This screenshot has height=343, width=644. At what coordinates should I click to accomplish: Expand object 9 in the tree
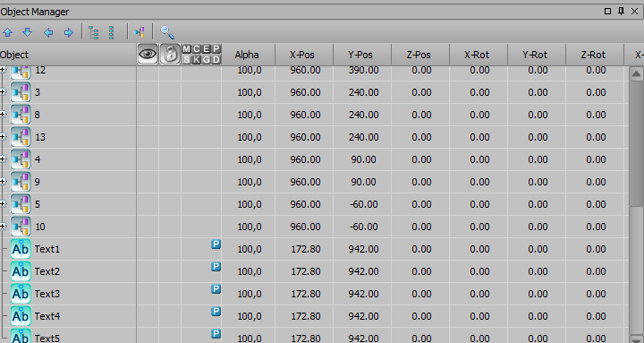3,182
